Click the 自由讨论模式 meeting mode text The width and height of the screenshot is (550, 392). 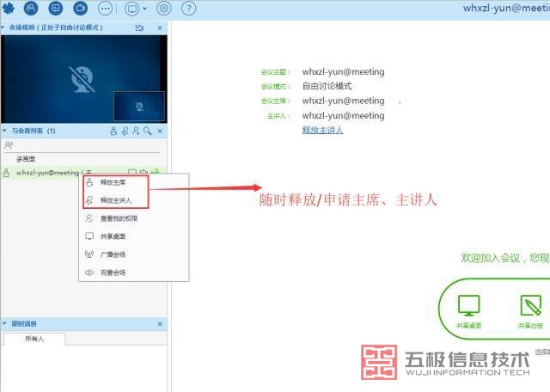coord(327,86)
